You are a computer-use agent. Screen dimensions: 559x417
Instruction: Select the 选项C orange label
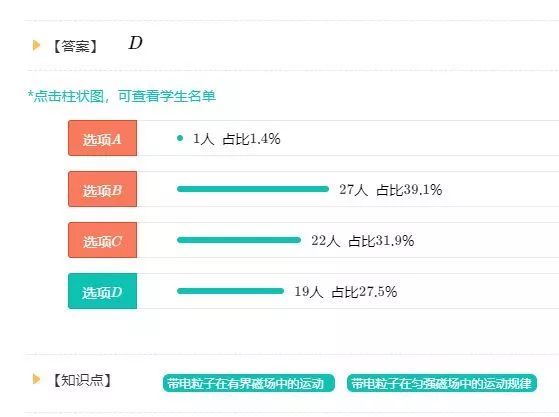(x=102, y=240)
